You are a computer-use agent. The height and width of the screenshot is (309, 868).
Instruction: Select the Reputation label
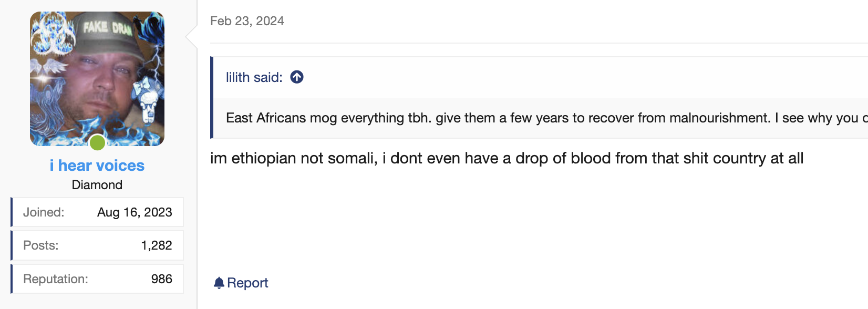click(x=56, y=279)
